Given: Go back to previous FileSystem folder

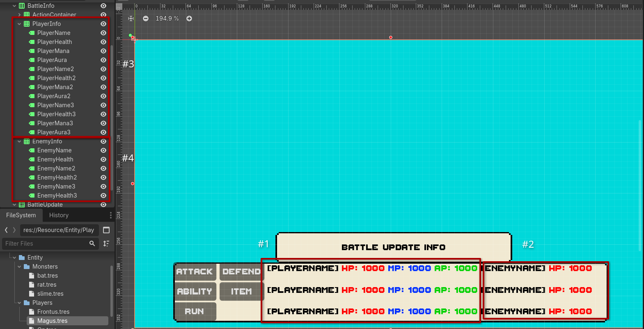Looking at the screenshot, I should click(x=6, y=230).
